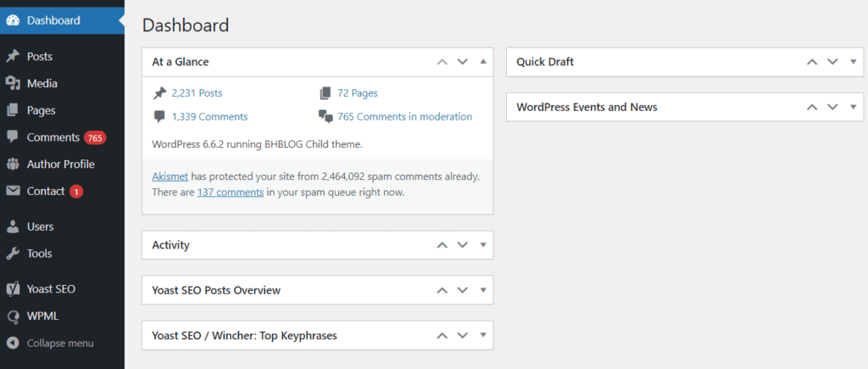
Task: Open the 2,231 Posts link
Action: [197, 93]
